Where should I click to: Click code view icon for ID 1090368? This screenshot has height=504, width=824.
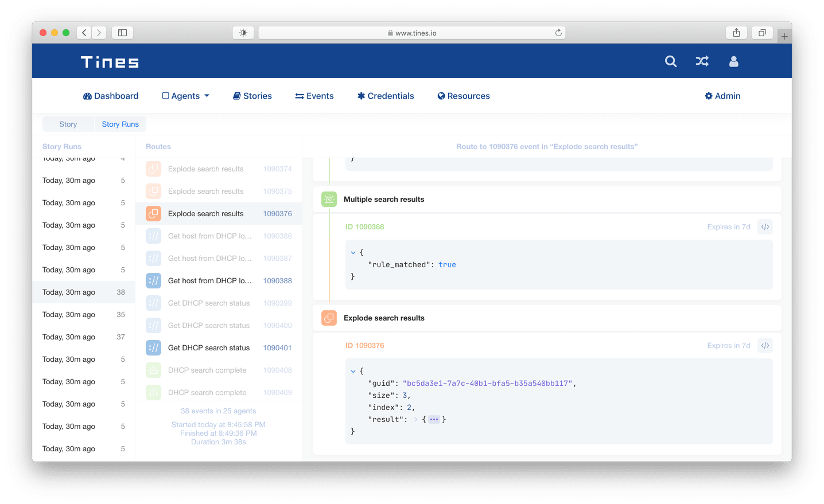[x=765, y=227]
